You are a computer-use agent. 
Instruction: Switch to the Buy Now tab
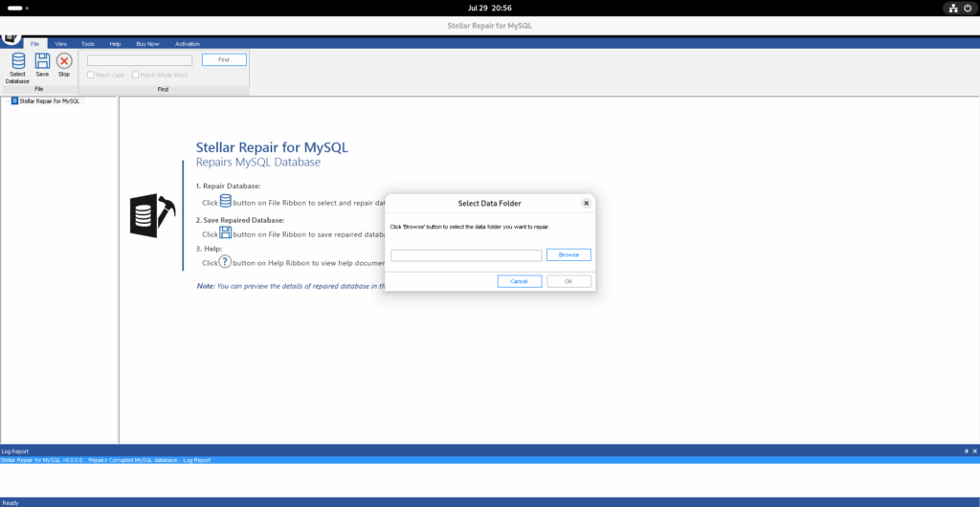click(x=147, y=44)
